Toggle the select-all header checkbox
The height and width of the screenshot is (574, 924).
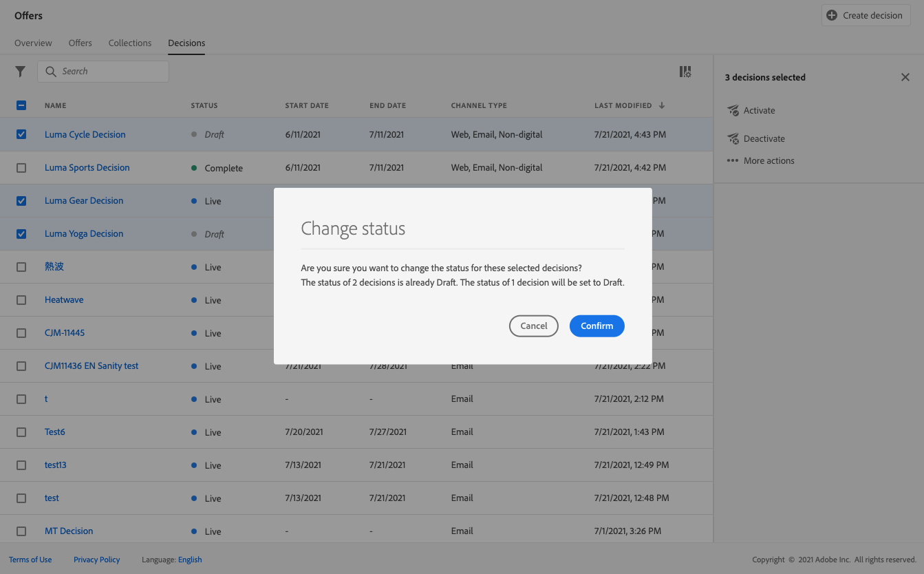coord(21,105)
